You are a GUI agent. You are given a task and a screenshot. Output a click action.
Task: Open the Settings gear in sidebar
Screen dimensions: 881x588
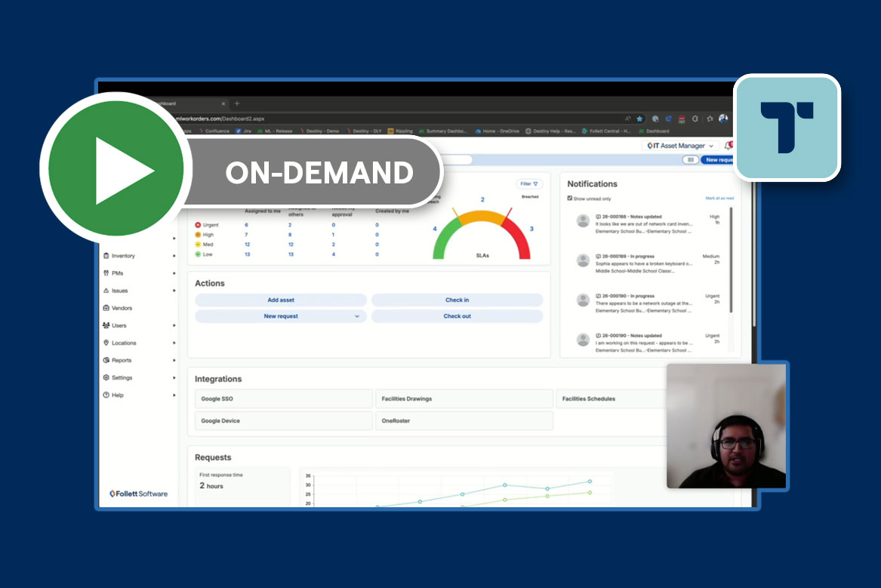coord(106,377)
